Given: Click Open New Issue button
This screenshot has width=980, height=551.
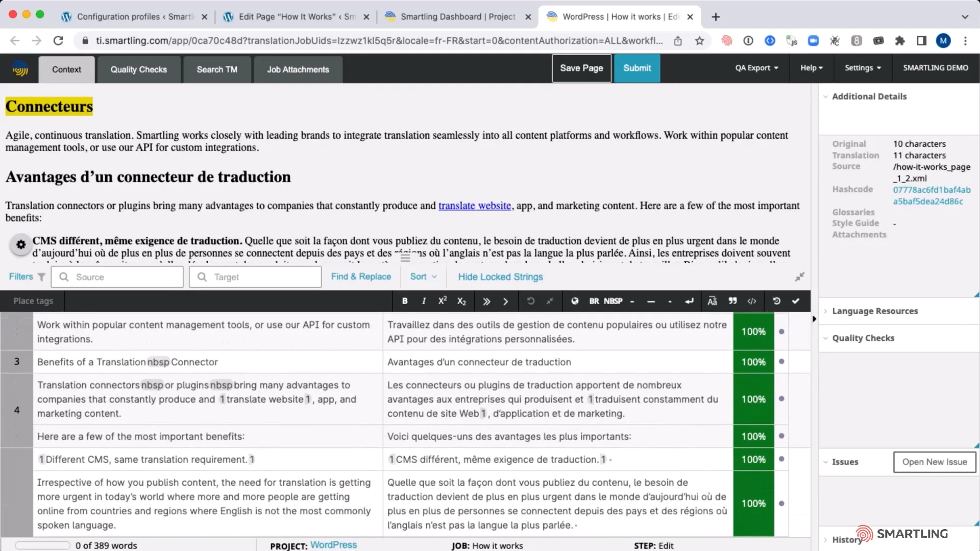Looking at the screenshot, I should point(935,462).
